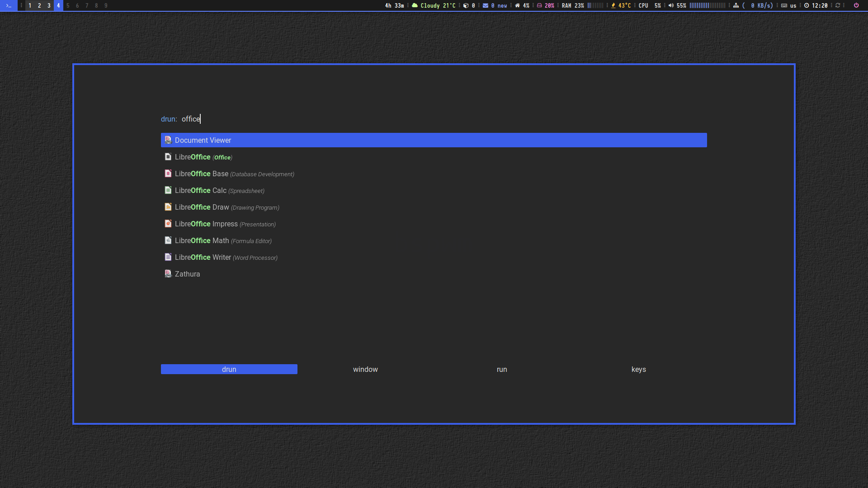The height and width of the screenshot is (488, 868).
Task: Click the LibreOffice Math icon
Action: coord(168,240)
